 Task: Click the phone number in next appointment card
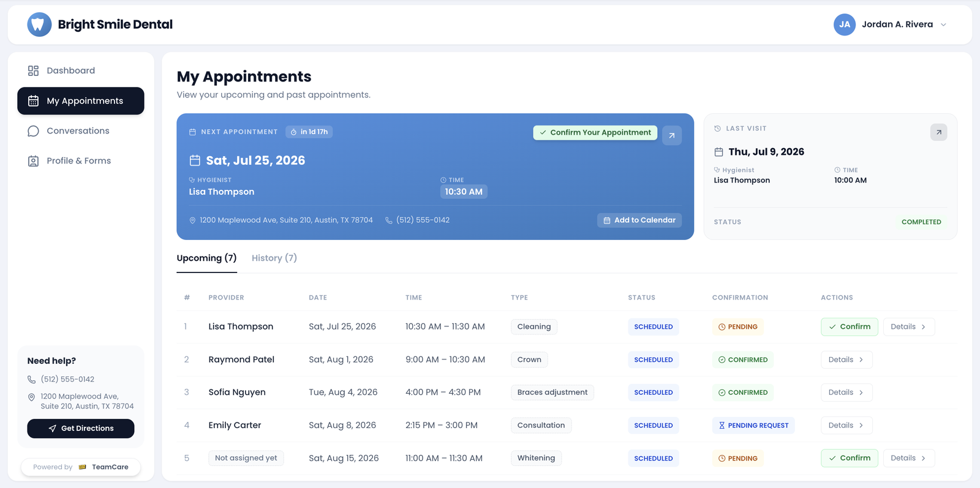pos(423,220)
